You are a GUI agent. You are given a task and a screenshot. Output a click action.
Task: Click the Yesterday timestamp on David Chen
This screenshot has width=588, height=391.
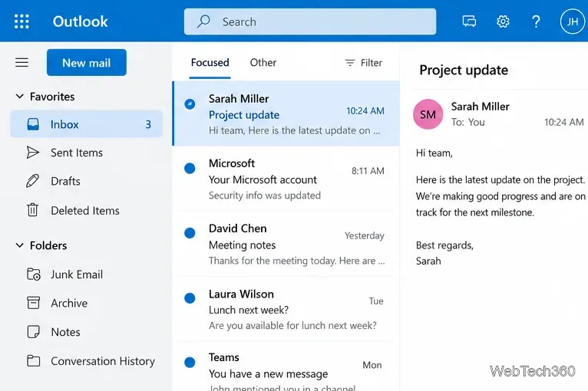click(x=365, y=235)
